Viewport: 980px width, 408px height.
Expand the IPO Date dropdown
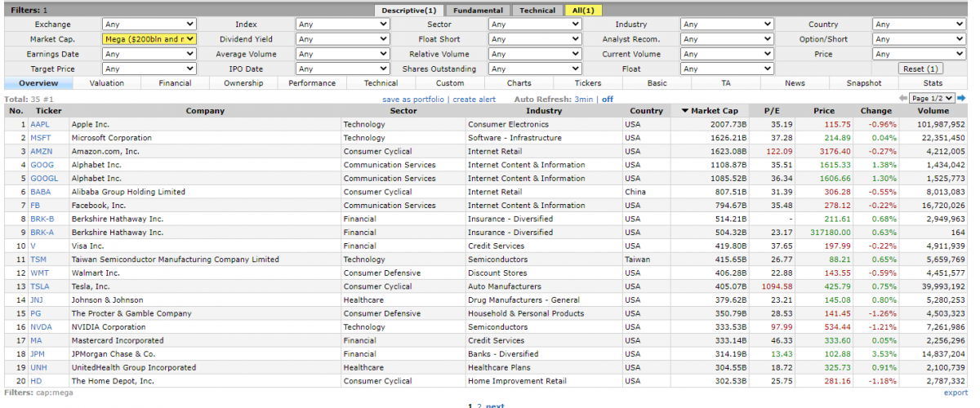[x=342, y=69]
